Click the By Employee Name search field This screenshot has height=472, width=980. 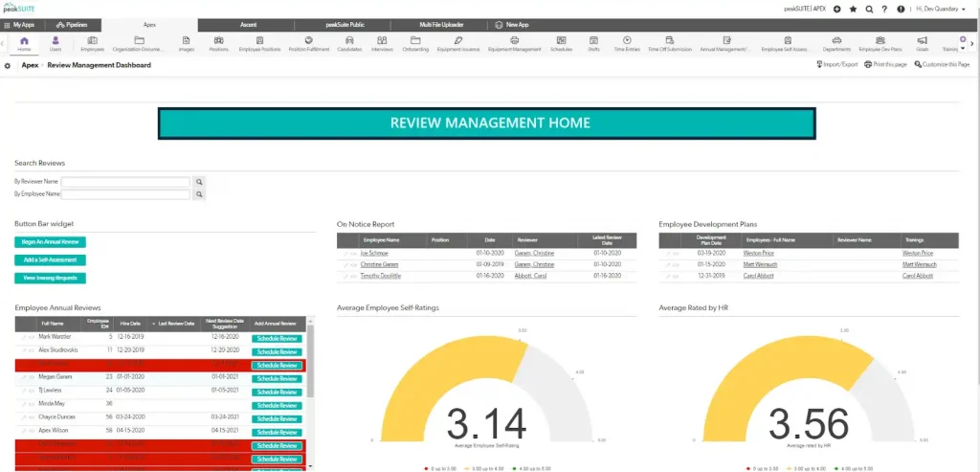coord(125,194)
